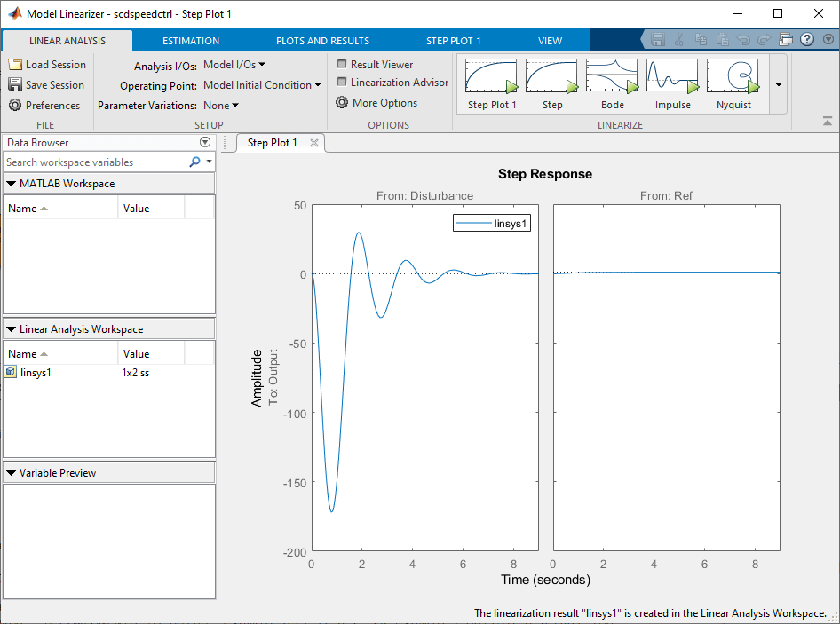Open a Bode plot of the model

point(612,83)
